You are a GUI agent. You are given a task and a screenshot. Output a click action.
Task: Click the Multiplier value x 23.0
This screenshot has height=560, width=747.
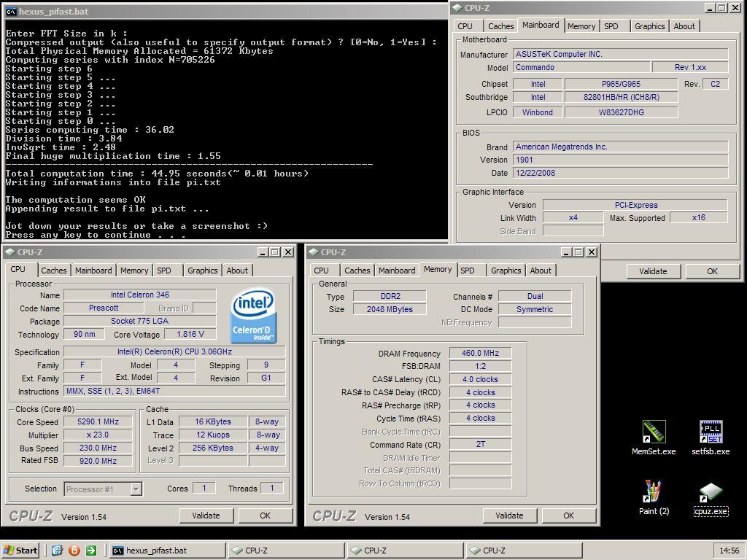coord(98,435)
